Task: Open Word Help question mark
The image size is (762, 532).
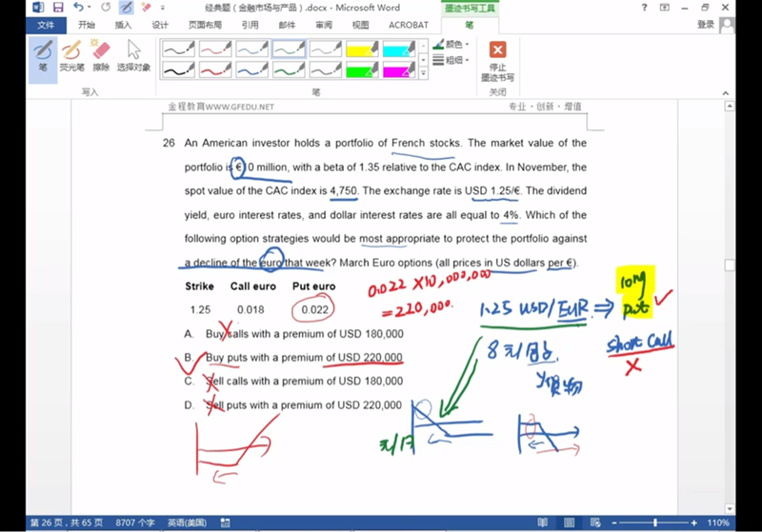Action: coord(645,8)
